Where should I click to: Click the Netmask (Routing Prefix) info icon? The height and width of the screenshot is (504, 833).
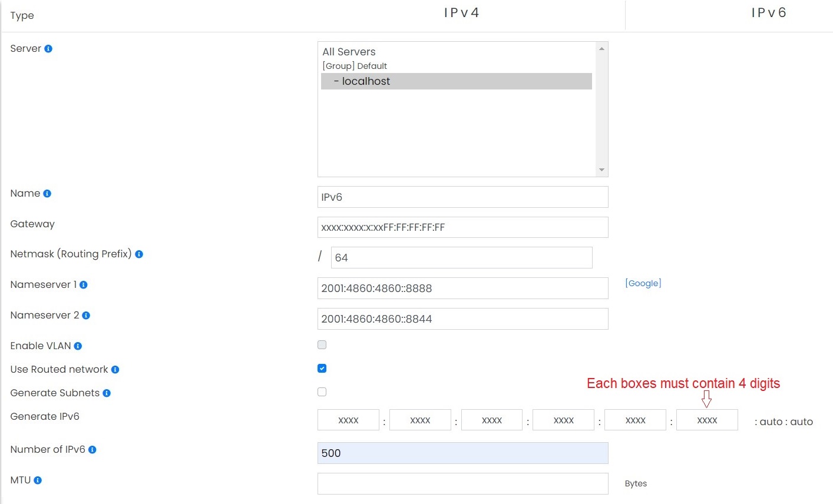click(x=138, y=254)
